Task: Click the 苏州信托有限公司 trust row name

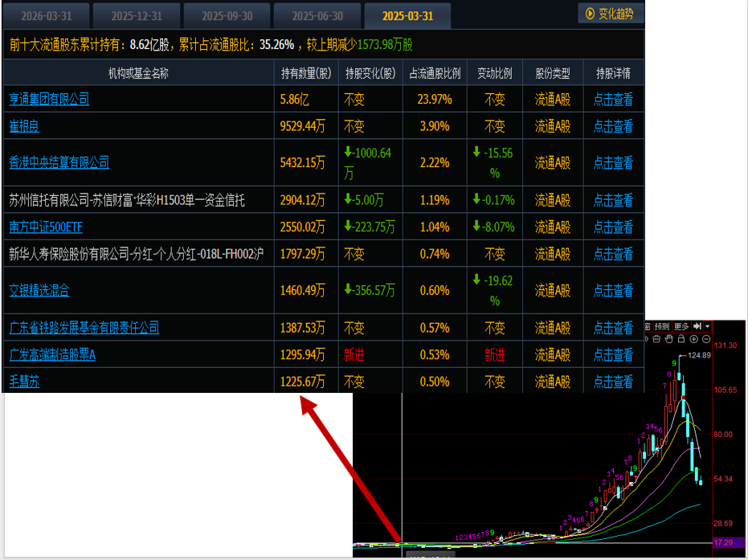Action: [x=127, y=200]
